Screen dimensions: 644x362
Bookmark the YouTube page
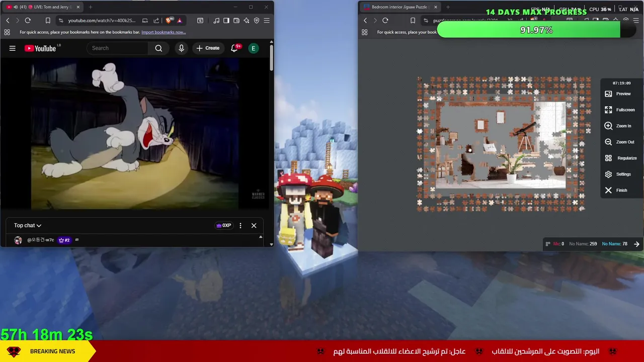[x=48, y=21]
